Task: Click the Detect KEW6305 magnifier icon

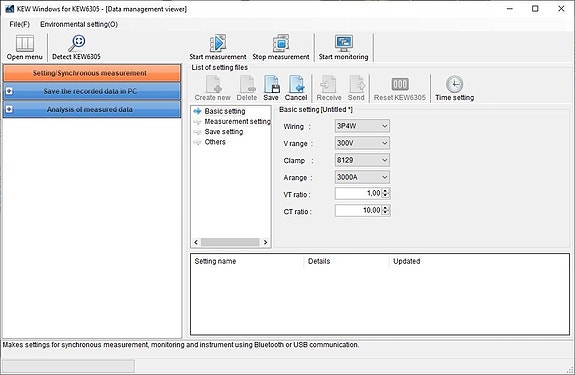Action: tap(77, 44)
